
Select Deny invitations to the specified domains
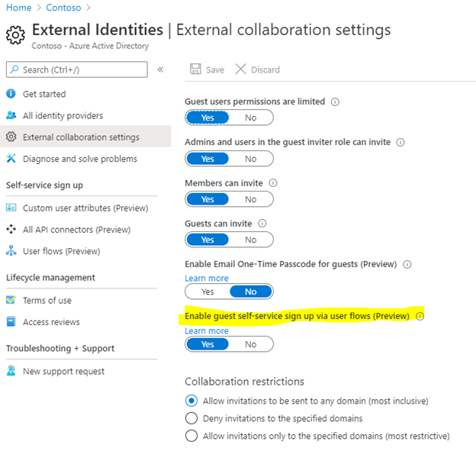[x=191, y=418]
